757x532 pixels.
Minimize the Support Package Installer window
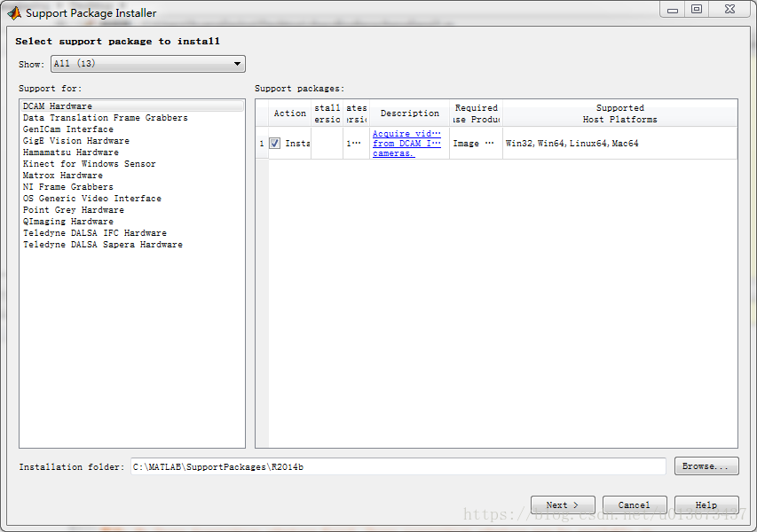point(673,10)
